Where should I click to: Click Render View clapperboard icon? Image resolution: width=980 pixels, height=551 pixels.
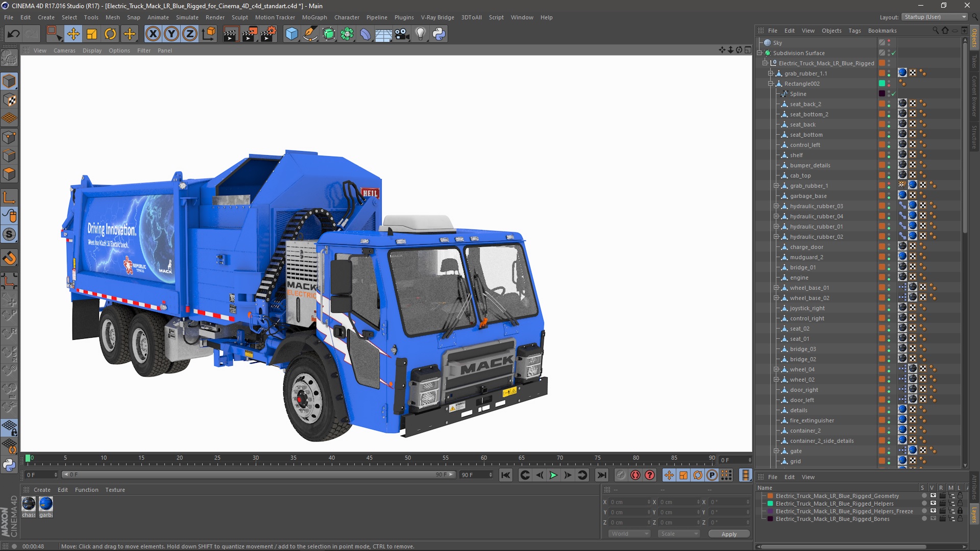231,34
